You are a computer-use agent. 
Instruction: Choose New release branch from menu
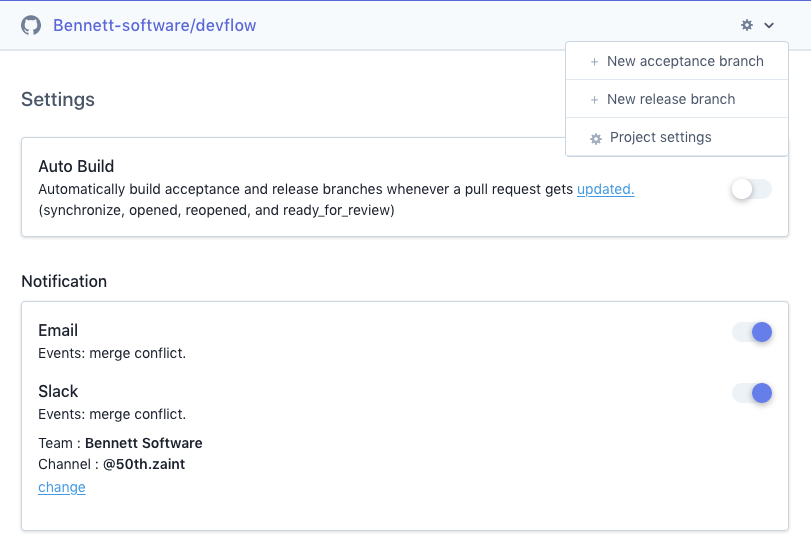point(670,100)
